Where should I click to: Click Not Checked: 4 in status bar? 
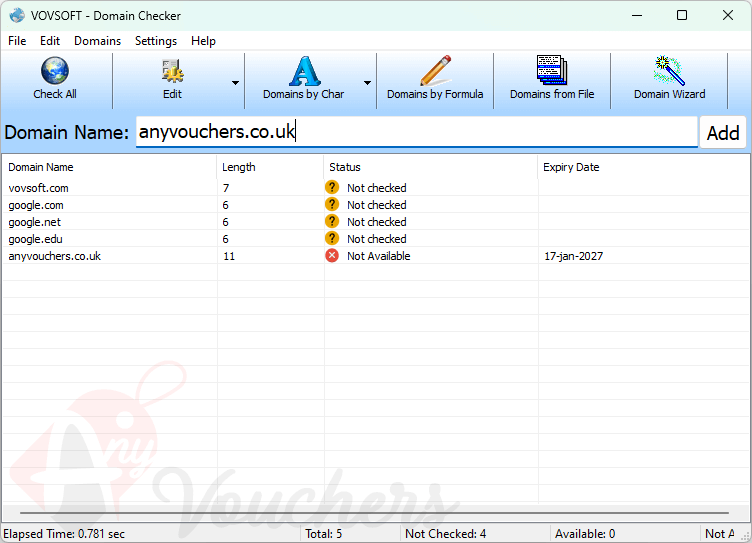[x=446, y=533]
